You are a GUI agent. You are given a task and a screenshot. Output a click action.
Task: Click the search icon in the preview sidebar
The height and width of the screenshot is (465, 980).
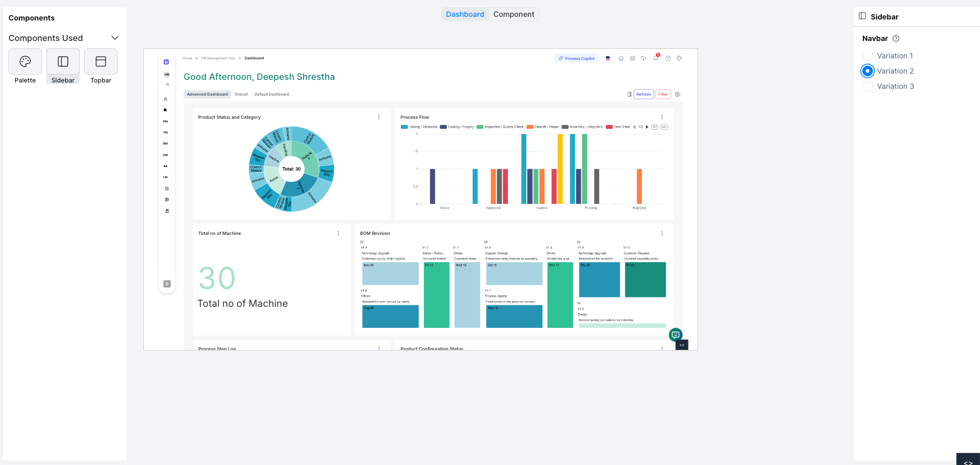[165, 110]
